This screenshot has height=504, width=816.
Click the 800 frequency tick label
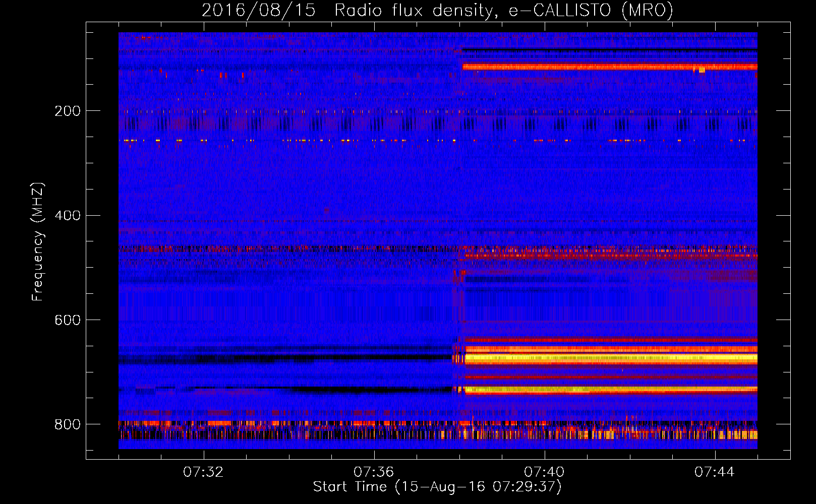point(68,424)
